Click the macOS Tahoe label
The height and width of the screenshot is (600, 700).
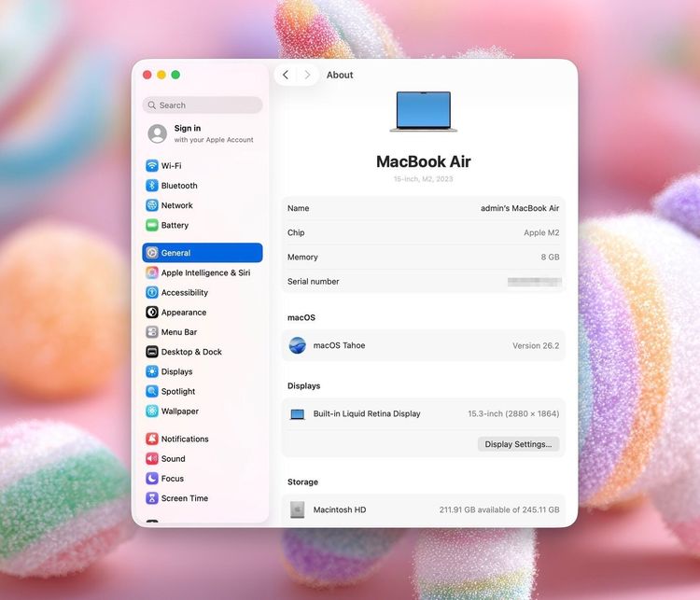click(x=340, y=345)
